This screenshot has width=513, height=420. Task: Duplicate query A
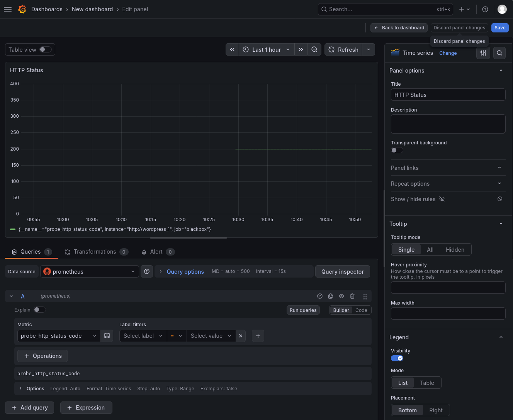pyautogui.click(x=331, y=296)
